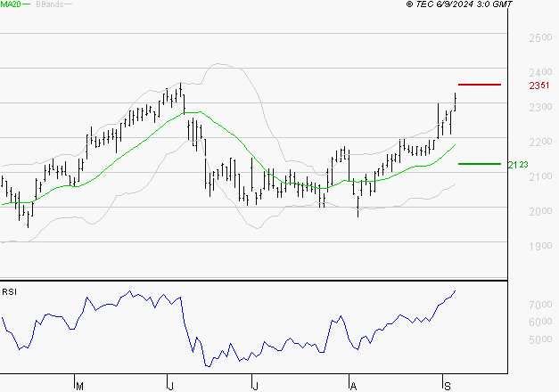The height and width of the screenshot is (392, 559).
Task: Click the 2300 price axis label
Action: click(540, 107)
